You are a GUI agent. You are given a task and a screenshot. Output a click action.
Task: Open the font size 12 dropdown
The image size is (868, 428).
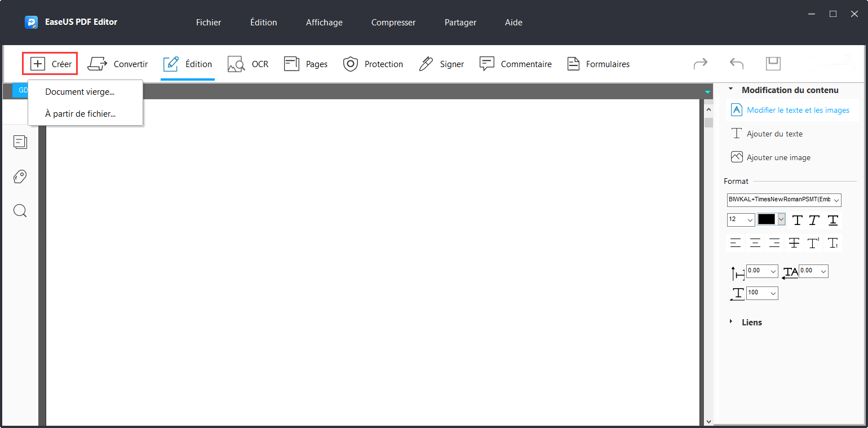click(741, 219)
